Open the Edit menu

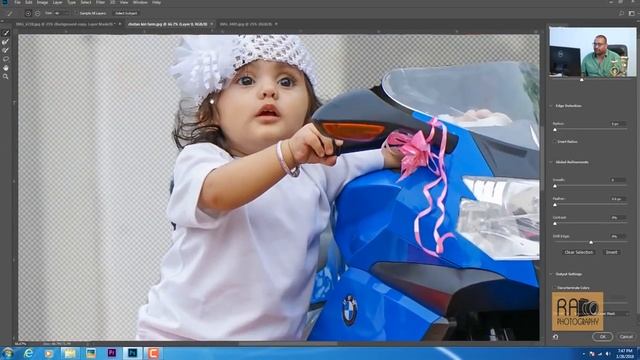pyautogui.click(x=29, y=2)
